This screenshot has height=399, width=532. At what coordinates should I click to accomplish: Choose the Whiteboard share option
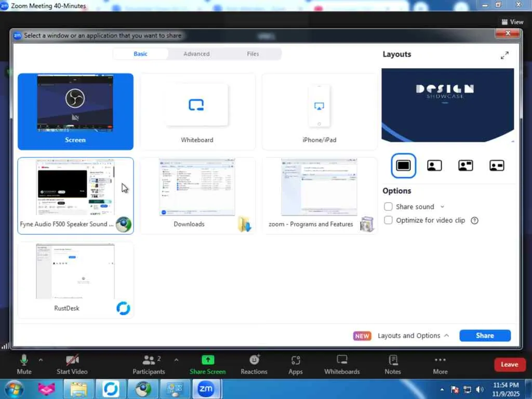[x=197, y=112]
